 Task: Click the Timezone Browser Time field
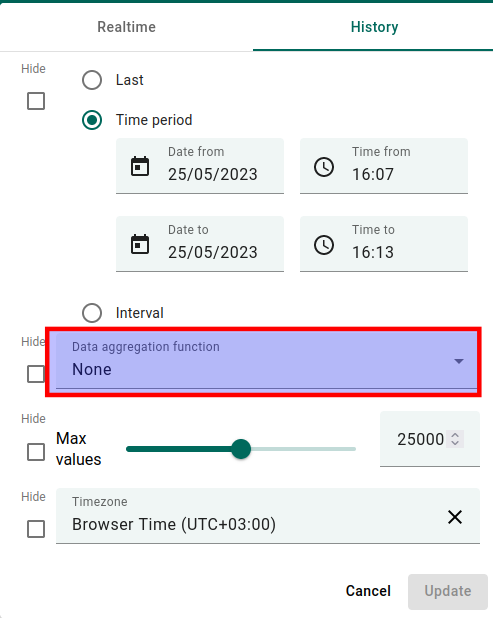268,516
